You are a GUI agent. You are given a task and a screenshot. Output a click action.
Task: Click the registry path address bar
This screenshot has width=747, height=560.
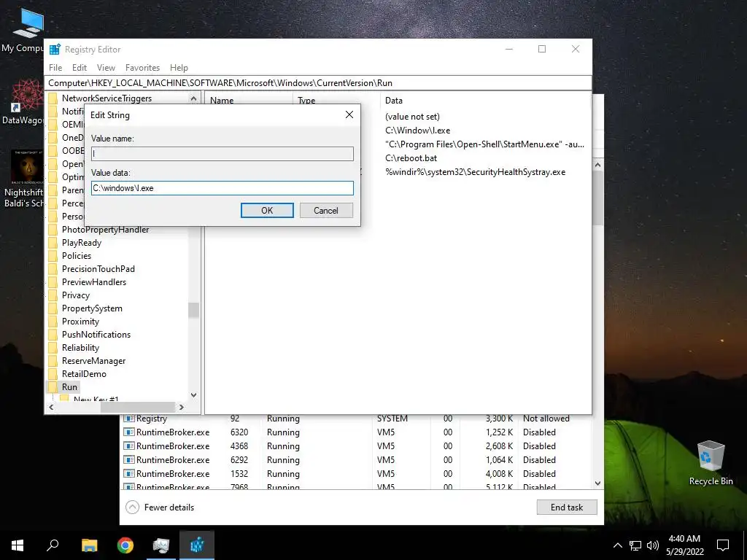pos(318,83)
